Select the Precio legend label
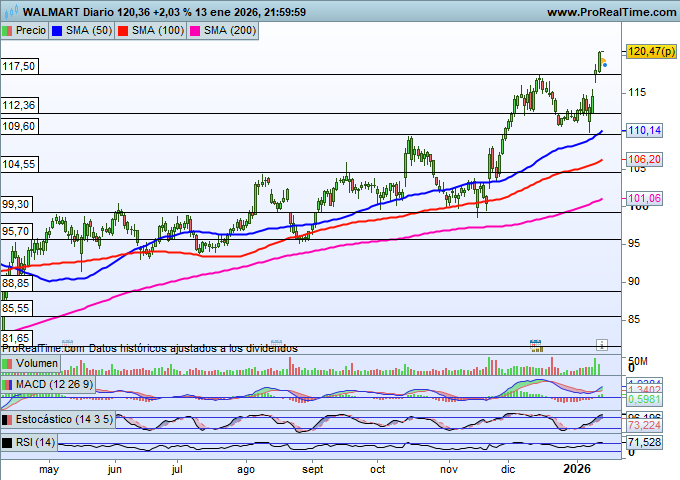Image resolution: width=680 pixels, height=480 pixels. coord(31,31)
